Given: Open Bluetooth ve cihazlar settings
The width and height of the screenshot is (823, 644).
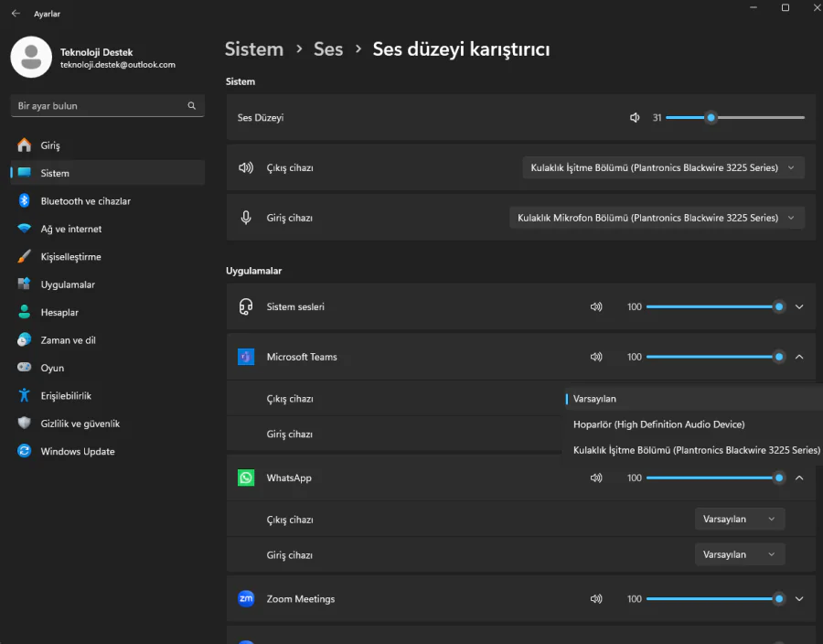Looking at the screenshot, I should pyautogui.click(x=85, y=201).
